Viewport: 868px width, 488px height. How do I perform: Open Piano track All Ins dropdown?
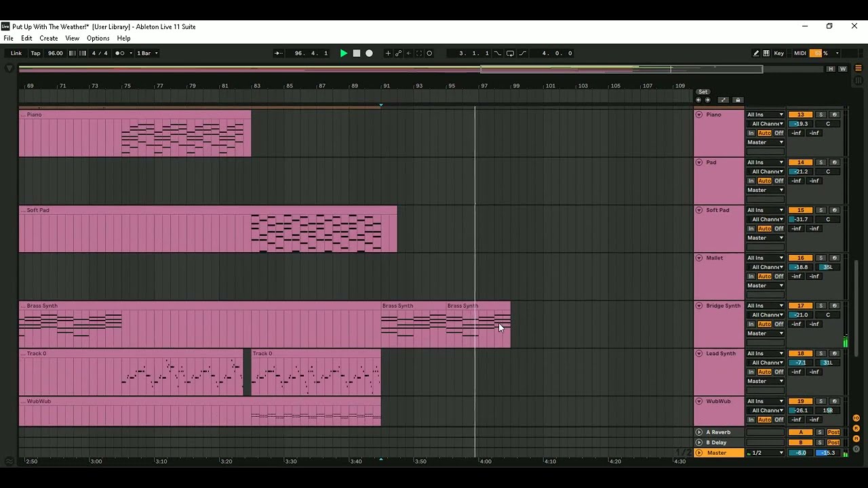pos(765,115)
